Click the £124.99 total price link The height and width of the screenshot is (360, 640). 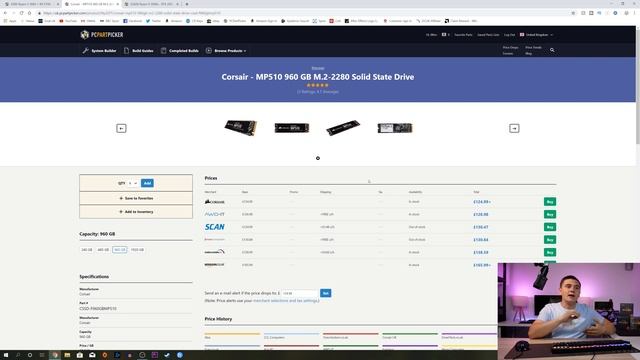pos(482,202)
